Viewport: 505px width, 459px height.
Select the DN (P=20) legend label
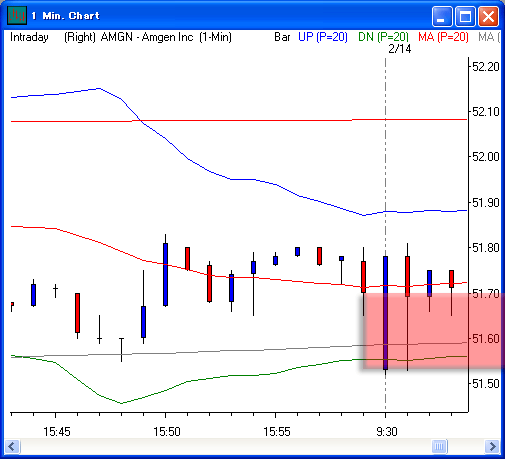(x=383, y=37)
